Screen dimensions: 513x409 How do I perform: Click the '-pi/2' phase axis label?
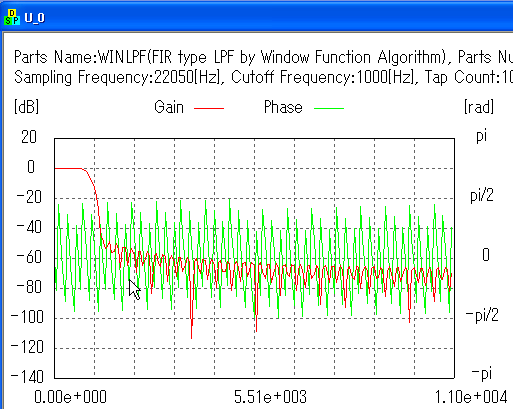482,315
